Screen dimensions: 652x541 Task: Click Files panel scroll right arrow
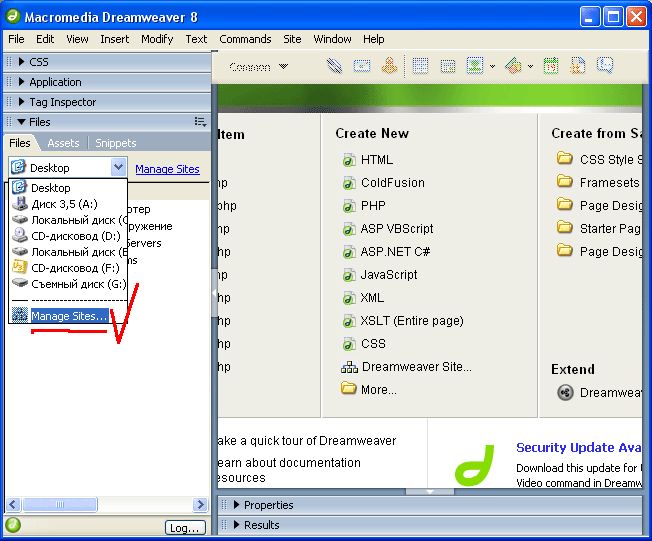click(200, 504)
